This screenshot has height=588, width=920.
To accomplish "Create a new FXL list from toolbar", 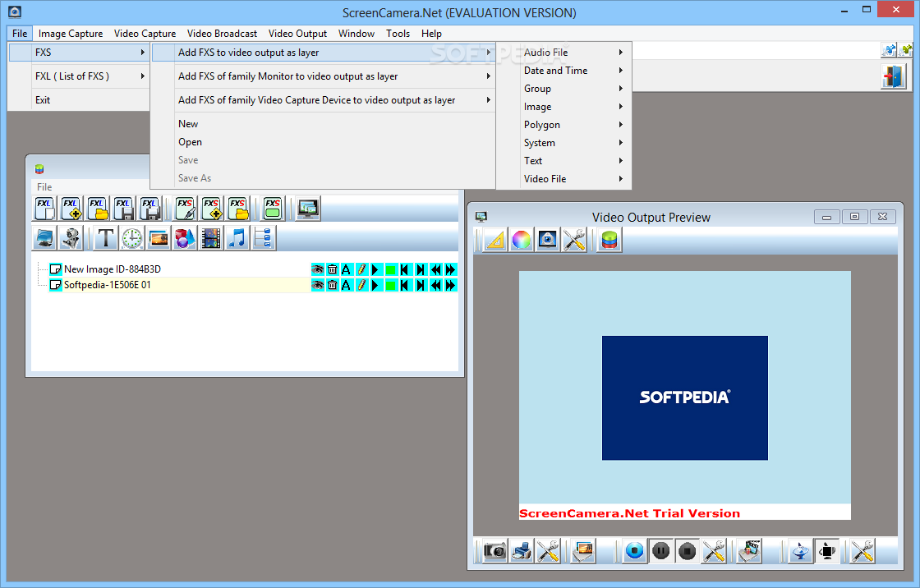I will pos(44,209).
